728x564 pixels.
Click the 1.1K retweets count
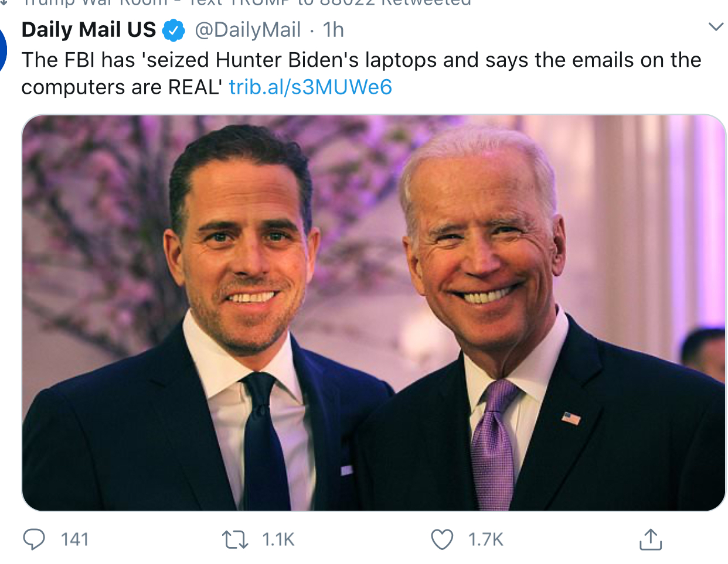point(278,539)
